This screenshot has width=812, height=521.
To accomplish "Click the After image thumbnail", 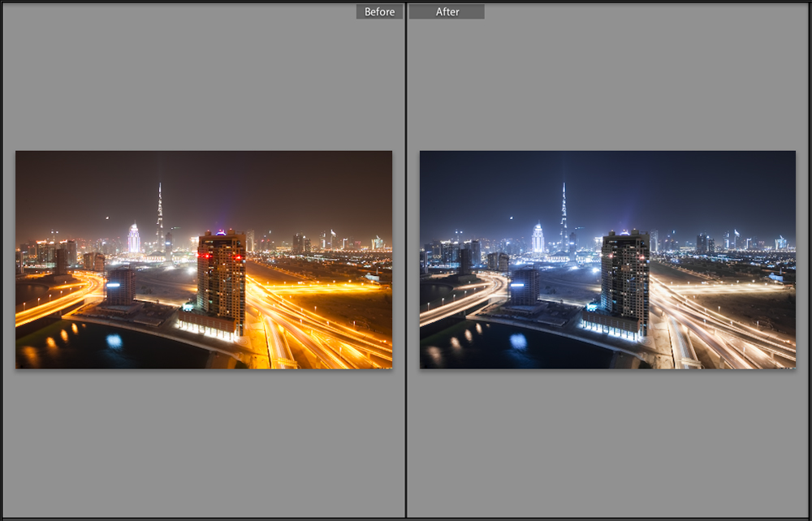I will click(607, 260).
